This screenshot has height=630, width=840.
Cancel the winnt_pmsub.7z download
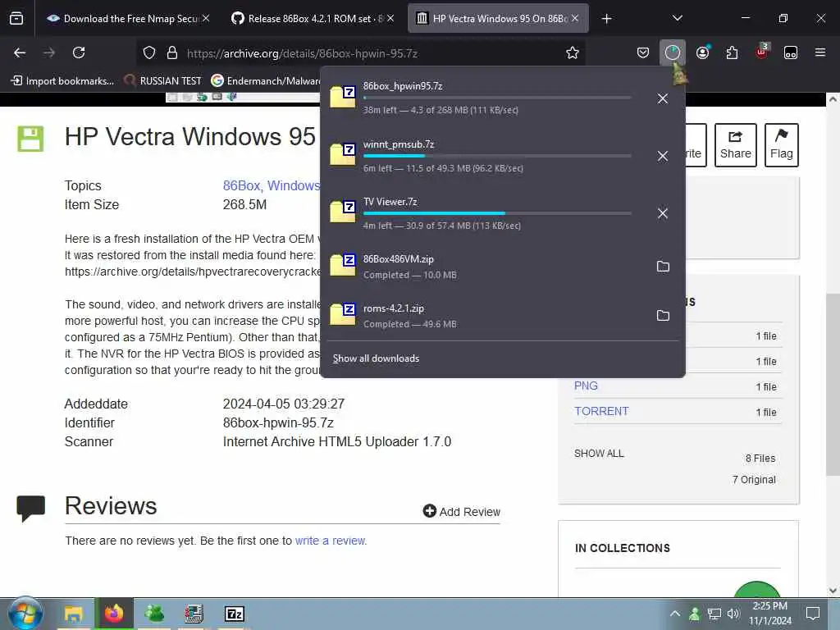663,156
